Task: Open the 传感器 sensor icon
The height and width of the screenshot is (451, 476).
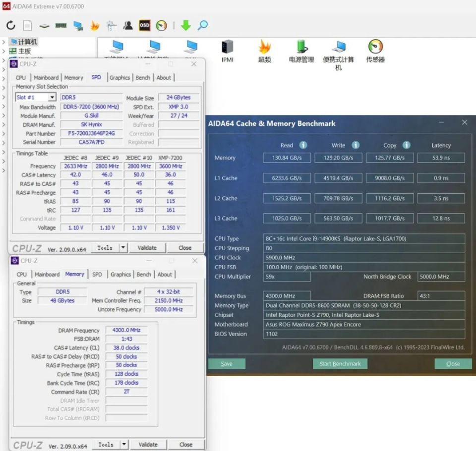Action: [x=375, y=47]
